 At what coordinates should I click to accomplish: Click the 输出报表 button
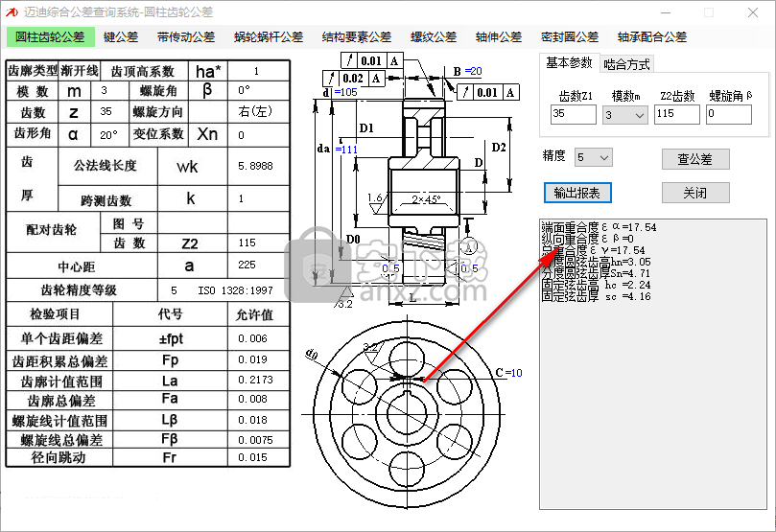(577, 193)
